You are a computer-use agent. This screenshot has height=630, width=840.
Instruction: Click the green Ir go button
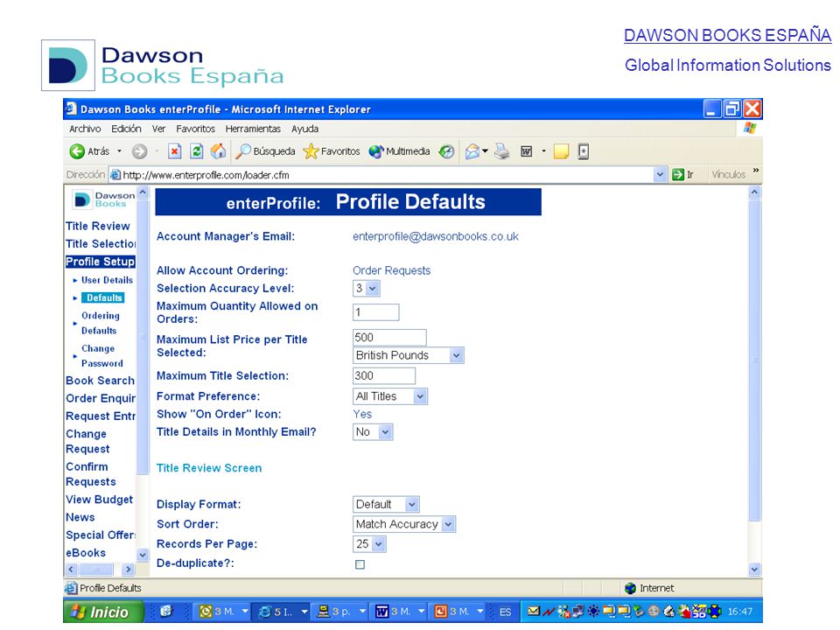pyautogui.click(x=682, y=175)
